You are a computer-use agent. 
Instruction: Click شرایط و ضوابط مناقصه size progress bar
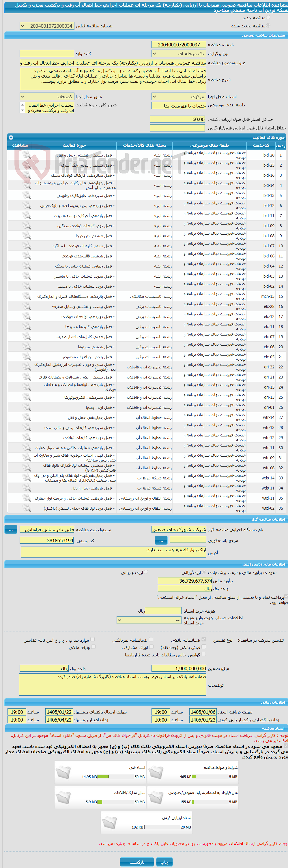click(x=210, y=777)
